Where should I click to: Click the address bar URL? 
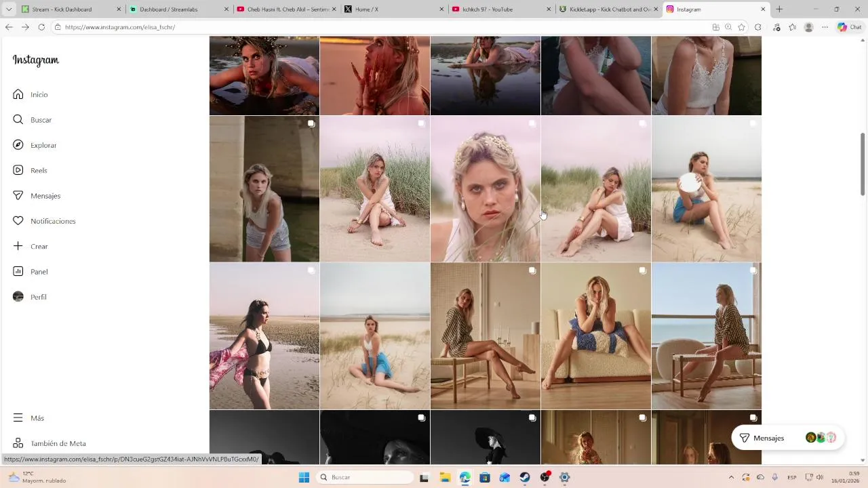tap(120, 27)
